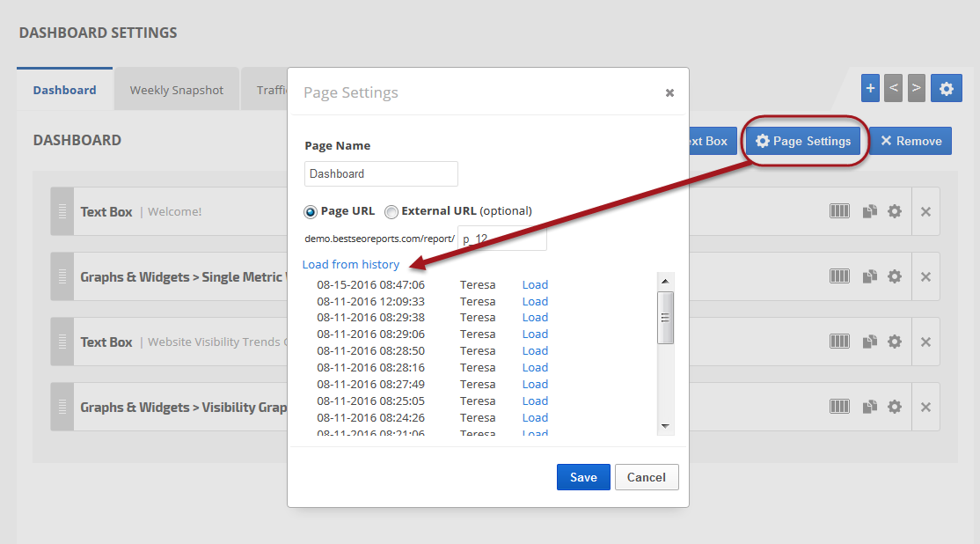Duplicate the Single Metric widget row
This screenshot has width=980, height=544.
[869, 276]
